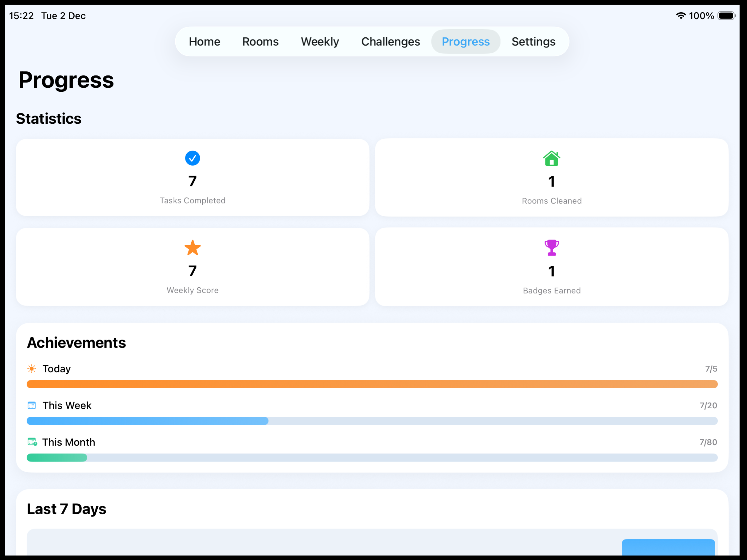Open the Challenges tab
The image size is (747, 560).
[x=390, y=42]
